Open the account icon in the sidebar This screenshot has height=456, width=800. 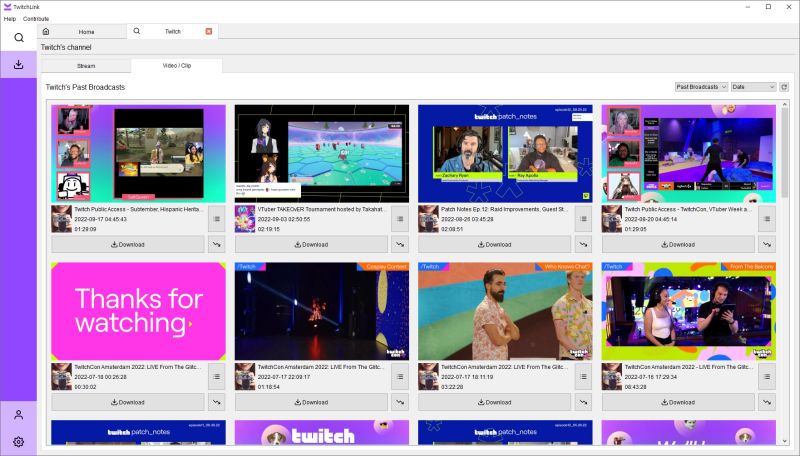pyautogui.click(x=18, y=415)
